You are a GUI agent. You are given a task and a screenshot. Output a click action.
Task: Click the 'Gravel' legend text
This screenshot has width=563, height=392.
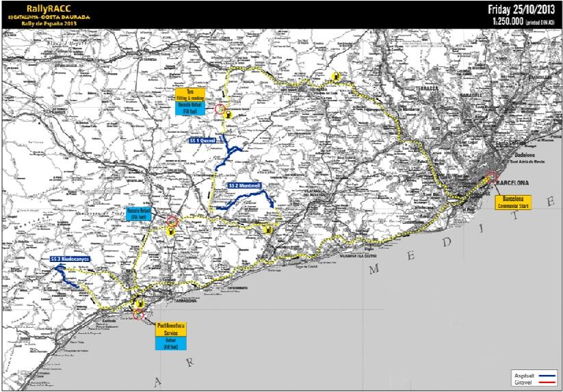[x=523, y=382]
